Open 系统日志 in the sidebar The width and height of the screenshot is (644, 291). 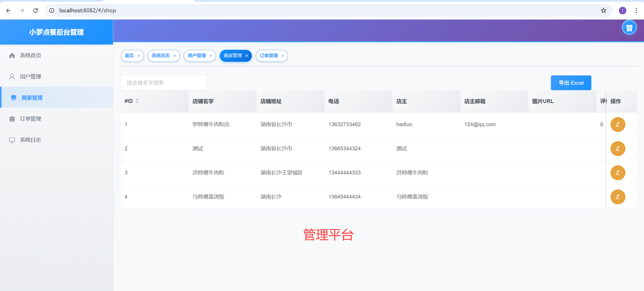(x=30, y=140)
